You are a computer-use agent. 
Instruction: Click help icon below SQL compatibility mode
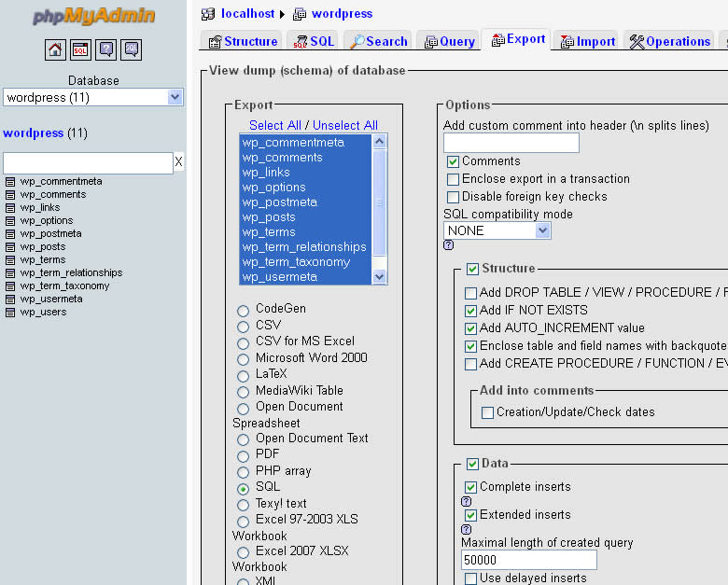(x=449, y=245)
